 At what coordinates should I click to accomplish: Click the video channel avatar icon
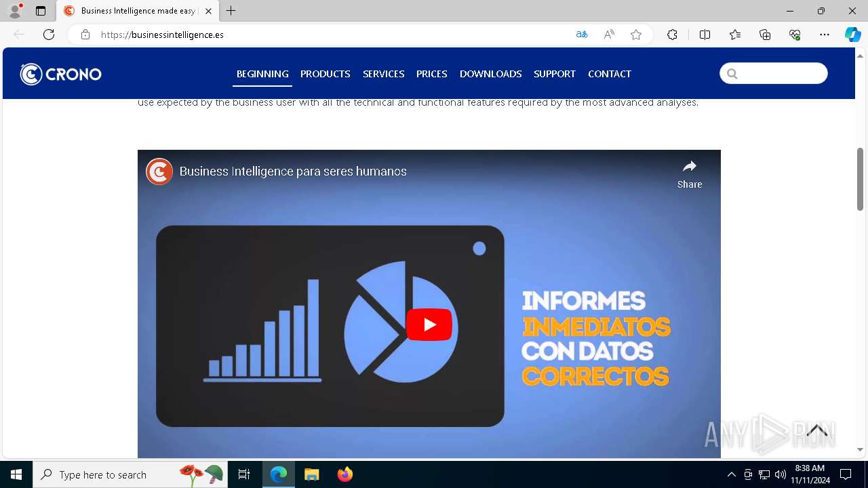click(159, 171)
